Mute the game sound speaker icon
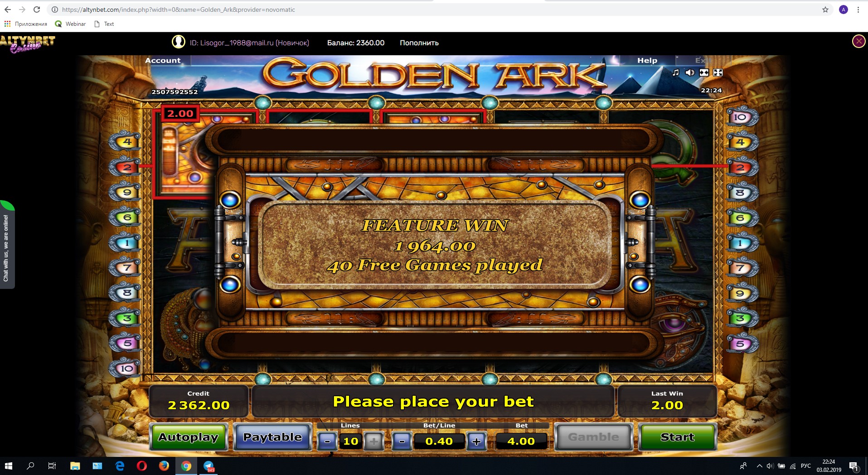This screenshot has height=475, width=868. [x=690, y=72]
